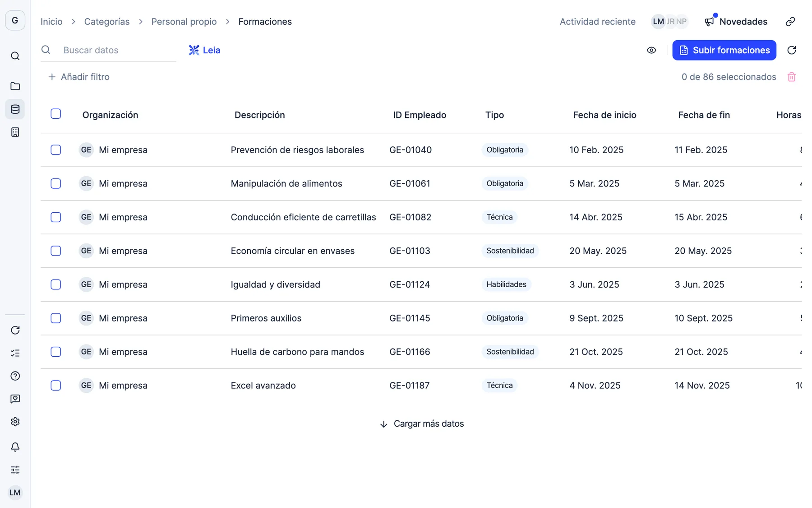This screenshot has width=812, height=508.
Task: Toggle the select-all checkbox in header
Action: (x=56, y=114)
